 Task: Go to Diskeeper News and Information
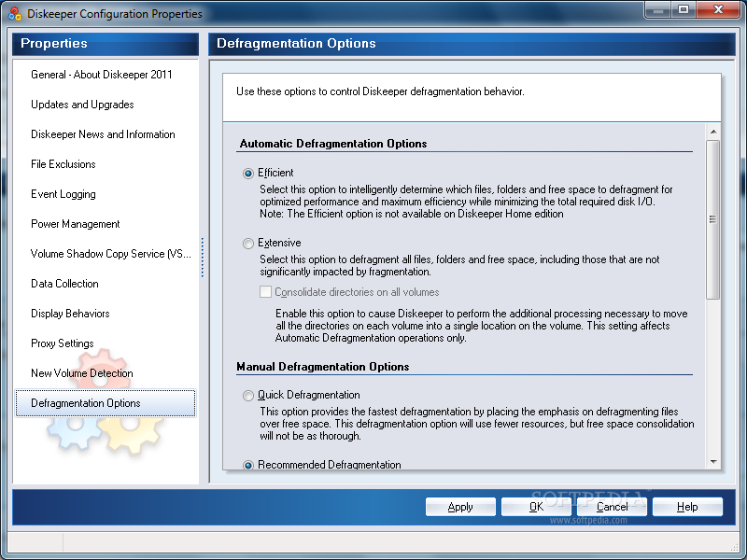coord(103,134)
